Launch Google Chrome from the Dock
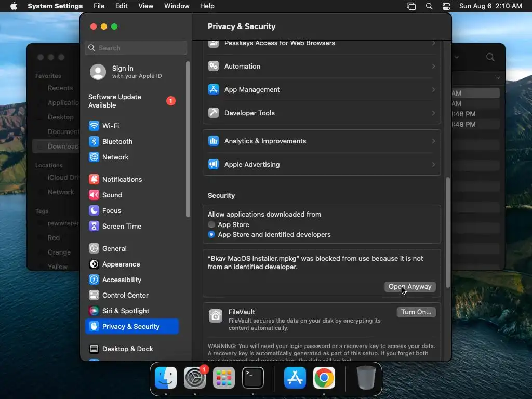This screenshot has width=532, height=399. point(324,378)
